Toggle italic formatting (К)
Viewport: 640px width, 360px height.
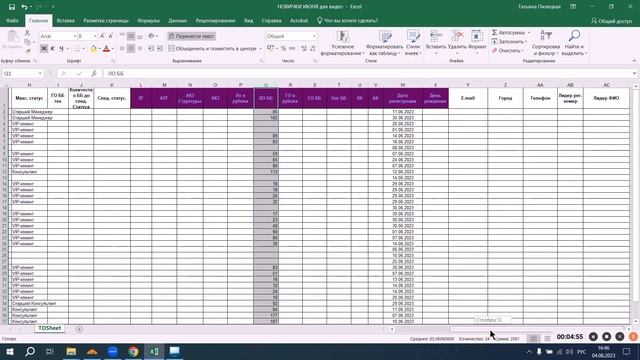(52, 49)
